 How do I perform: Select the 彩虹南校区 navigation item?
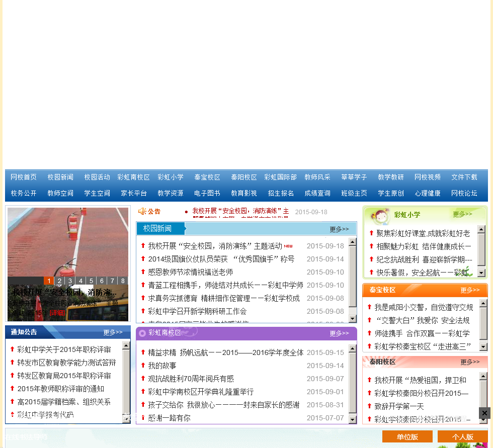(134, 177)
